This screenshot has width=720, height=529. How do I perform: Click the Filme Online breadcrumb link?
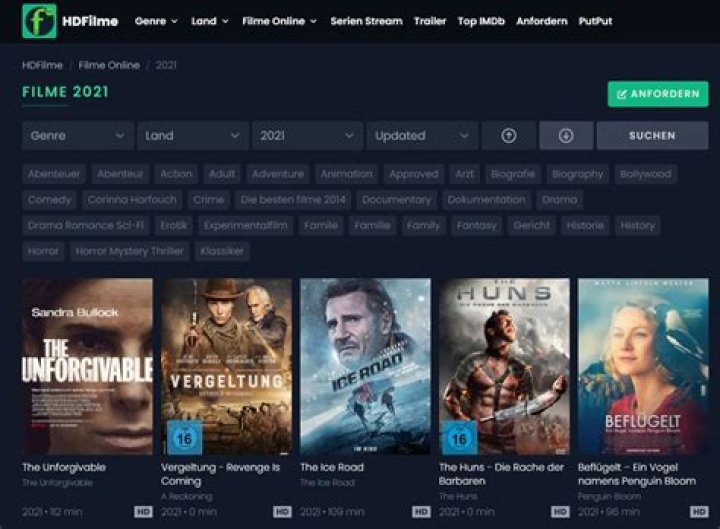pos(109,65)
